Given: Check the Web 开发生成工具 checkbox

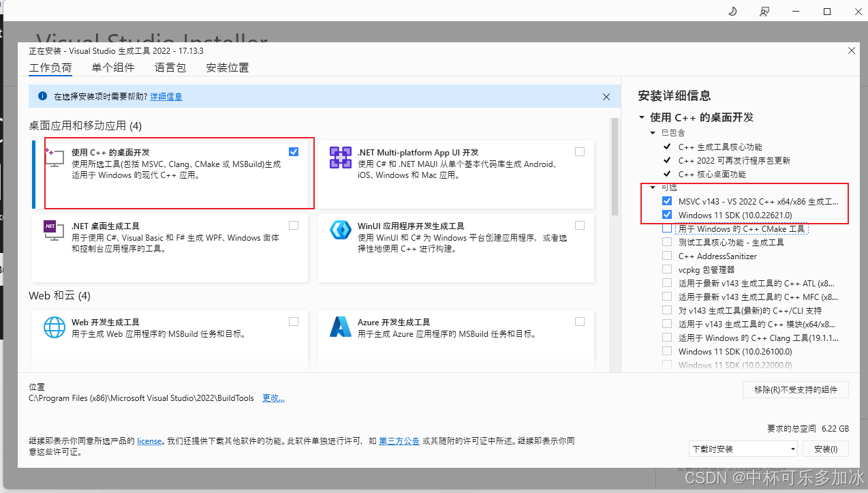Looking at the screenshot, I should (x=294, y=321).
